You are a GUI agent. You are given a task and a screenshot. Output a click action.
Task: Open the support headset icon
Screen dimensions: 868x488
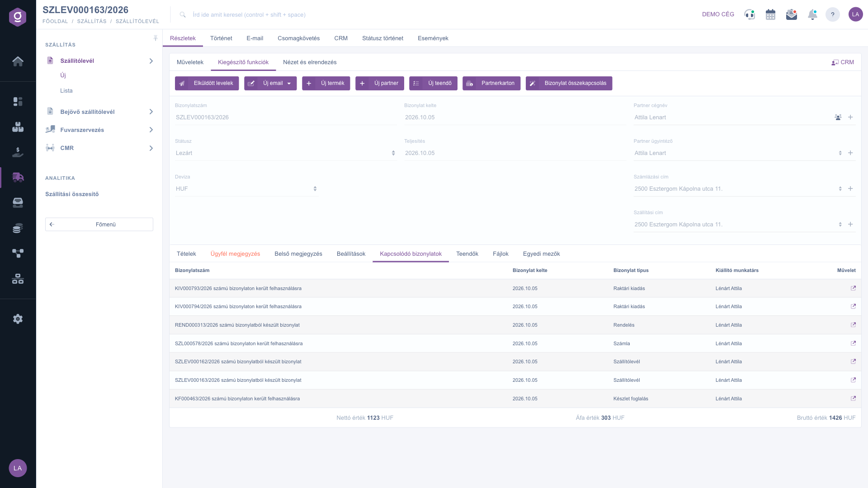[750, 14]
